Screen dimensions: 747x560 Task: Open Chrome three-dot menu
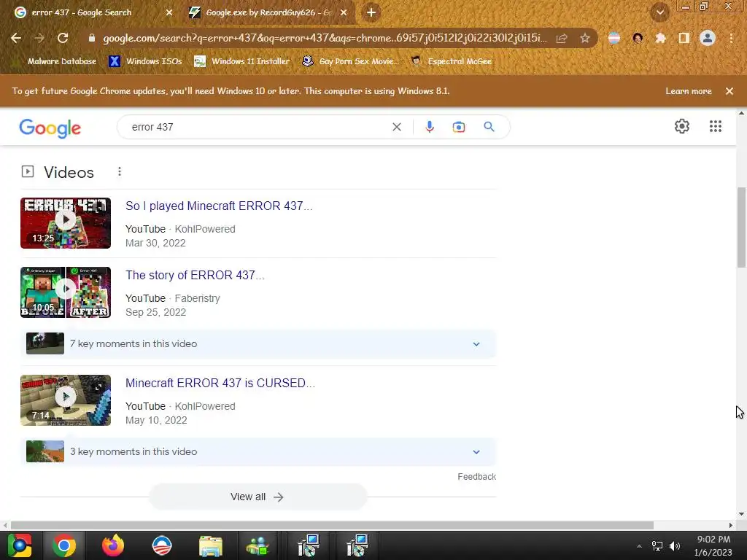point(731,38)
